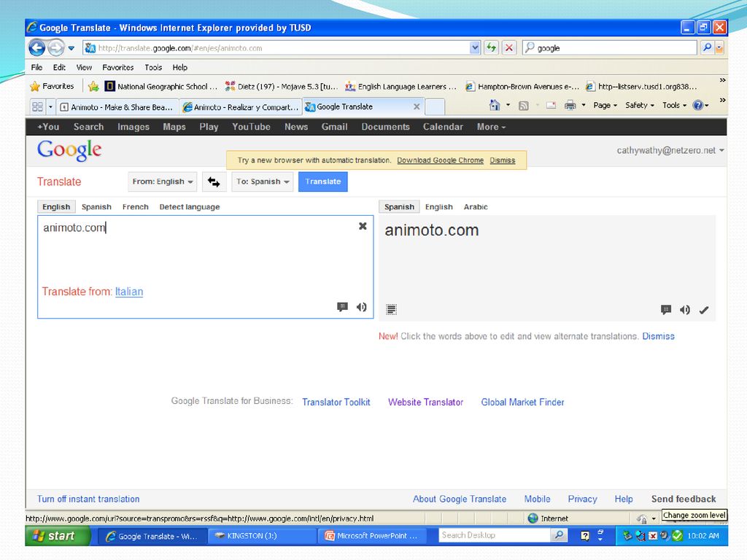Expand the address bar history dropdown
Image resolution: width=747 pixels, height=560 pixels.
point(475,47)
